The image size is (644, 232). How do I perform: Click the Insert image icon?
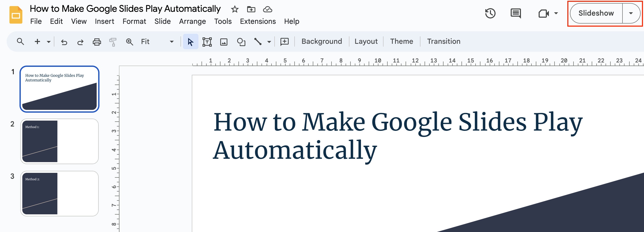pos(224,42)
